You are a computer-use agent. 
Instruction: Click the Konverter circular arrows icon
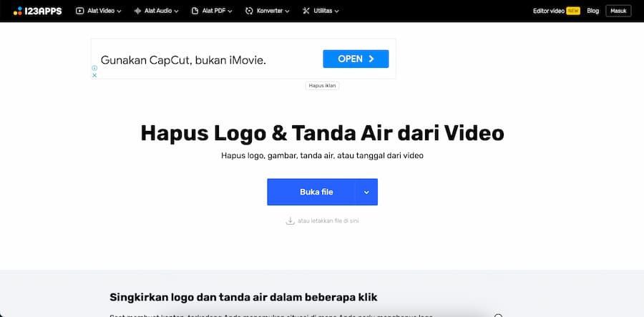click(249, 11)
